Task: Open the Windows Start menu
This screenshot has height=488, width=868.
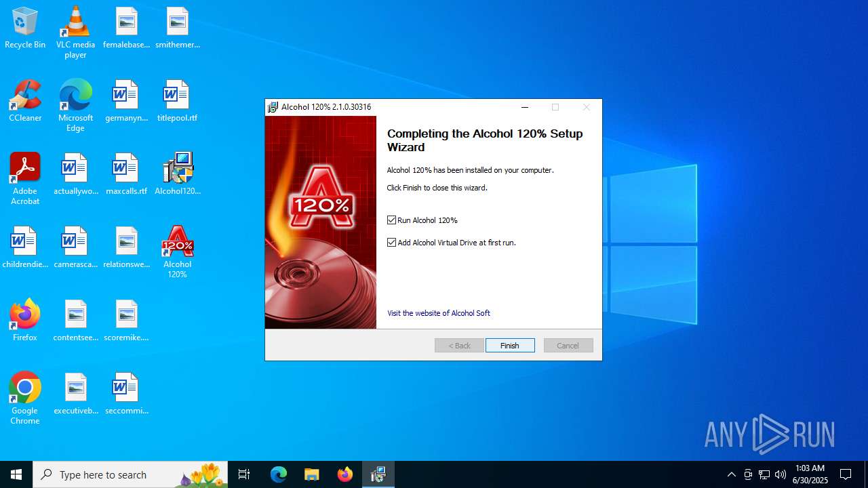Action: 16,474
